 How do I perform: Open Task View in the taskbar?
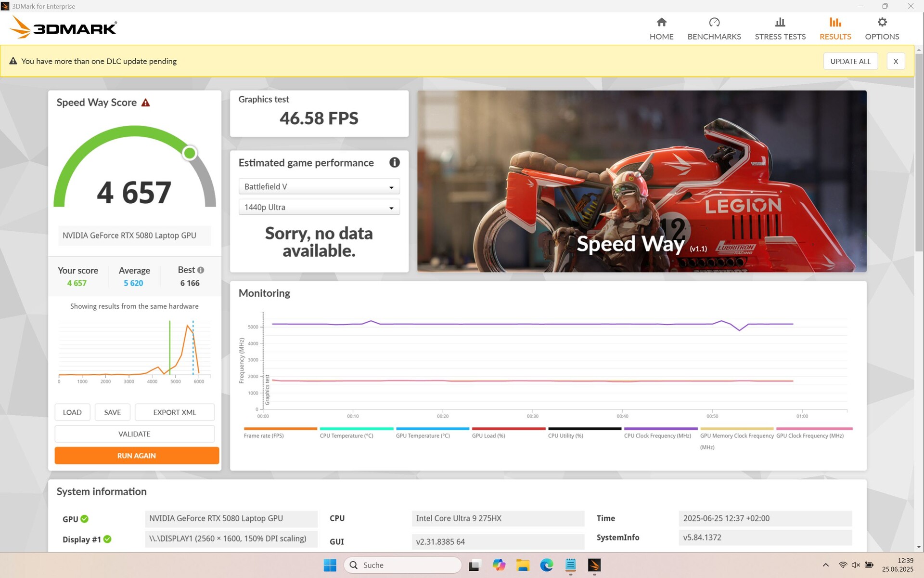click(474, 565)
